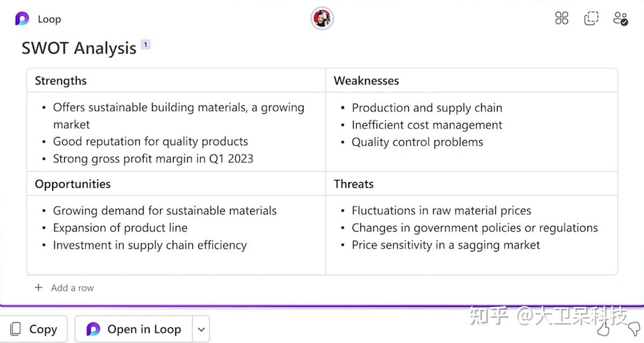The image size is (644, 343).
Task: Click the dashed square copy component icon
Action: point(591,18)
